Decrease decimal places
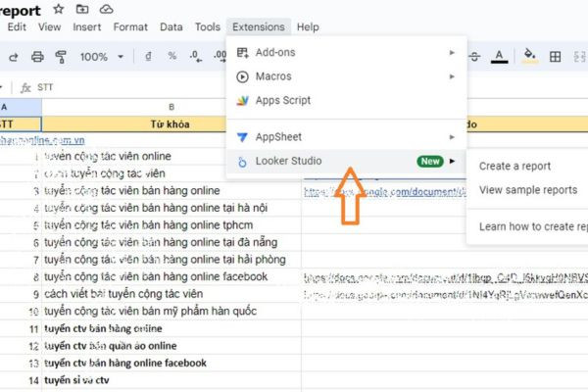This screenshot has height=392, width=588. click(195, 56)
